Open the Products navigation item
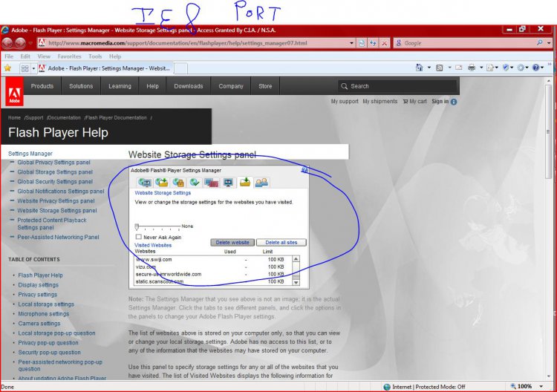This screenshot has height=392, width=557. tap(42, 86)
